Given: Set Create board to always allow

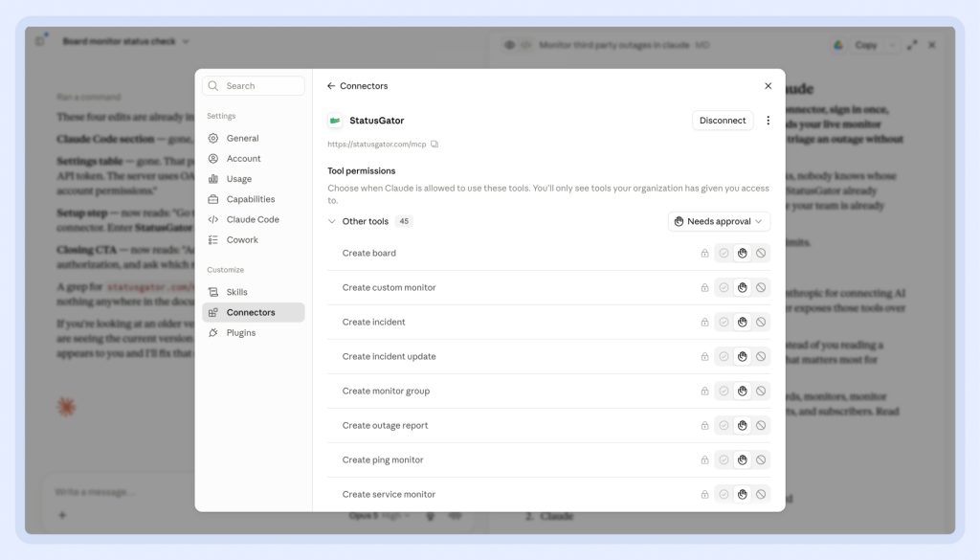Looking at the screenshot, I should (724, 253).
